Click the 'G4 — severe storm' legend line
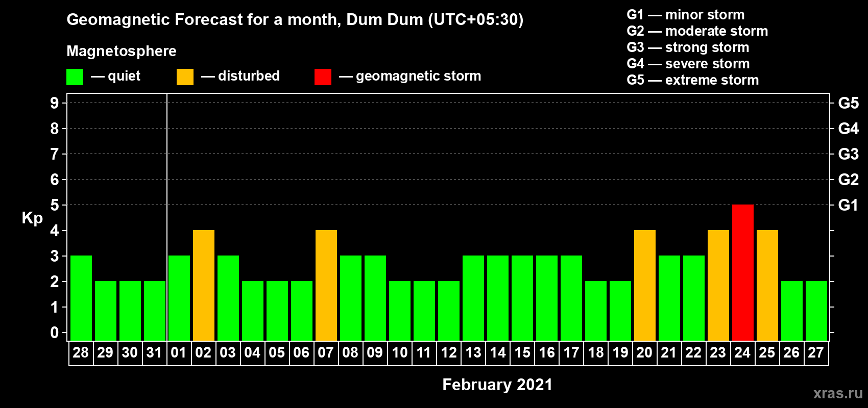 tap(688, 64)
